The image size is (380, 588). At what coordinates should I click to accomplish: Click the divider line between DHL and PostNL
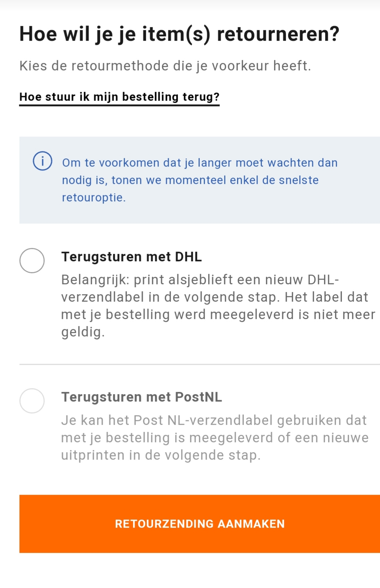(x=199, y=364)
